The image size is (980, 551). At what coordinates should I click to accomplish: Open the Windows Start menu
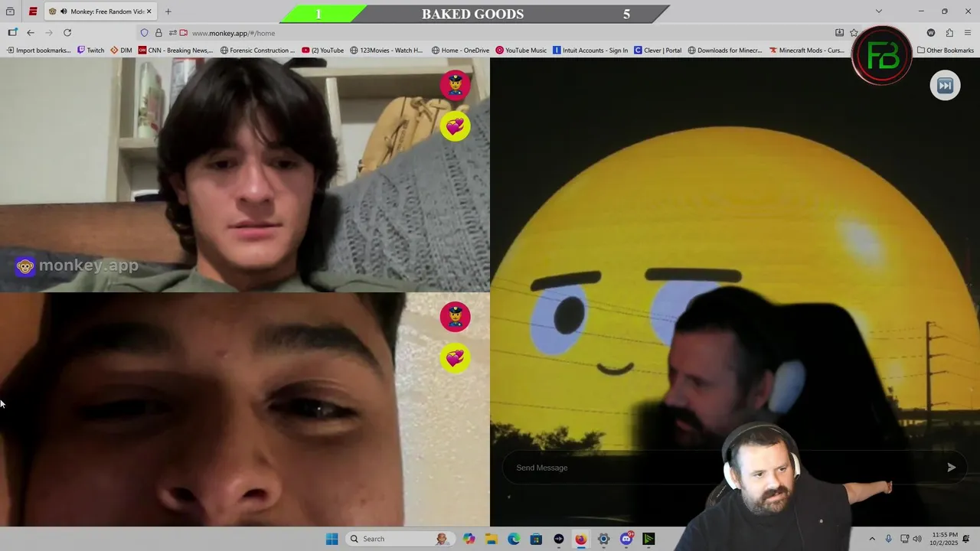pyautogui.click(x=332, y=539)
